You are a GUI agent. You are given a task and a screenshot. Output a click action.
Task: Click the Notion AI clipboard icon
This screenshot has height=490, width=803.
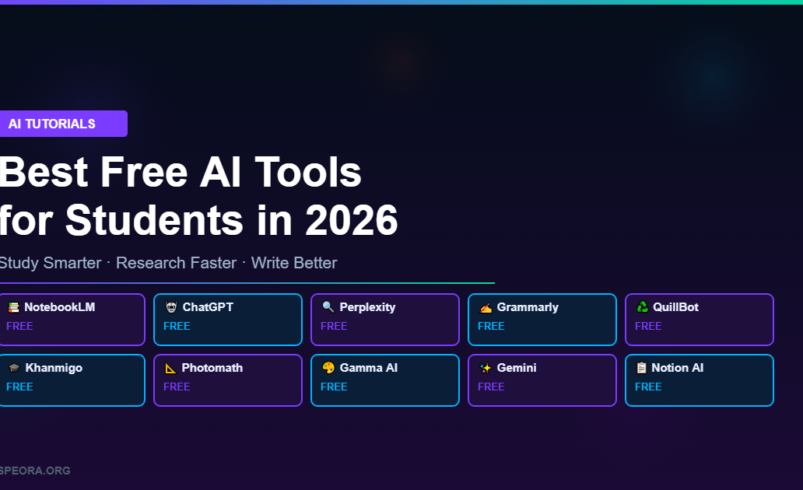pos(641,368)
